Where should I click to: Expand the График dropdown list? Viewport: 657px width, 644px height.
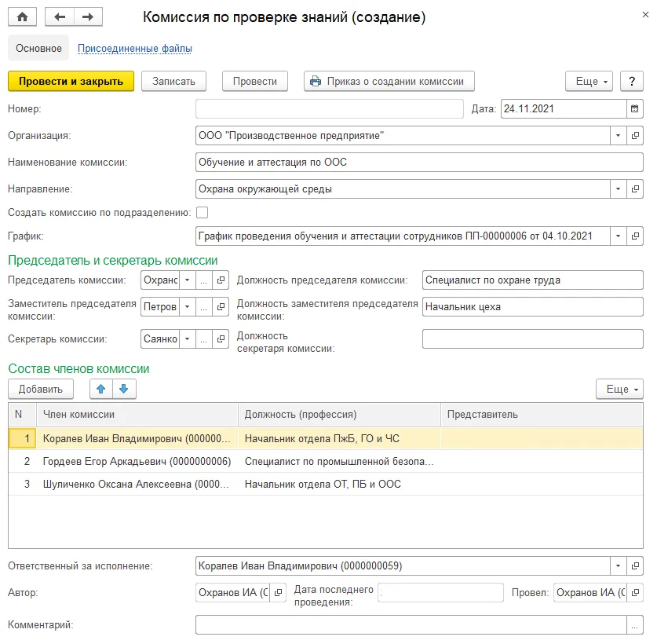pos(618,236)
